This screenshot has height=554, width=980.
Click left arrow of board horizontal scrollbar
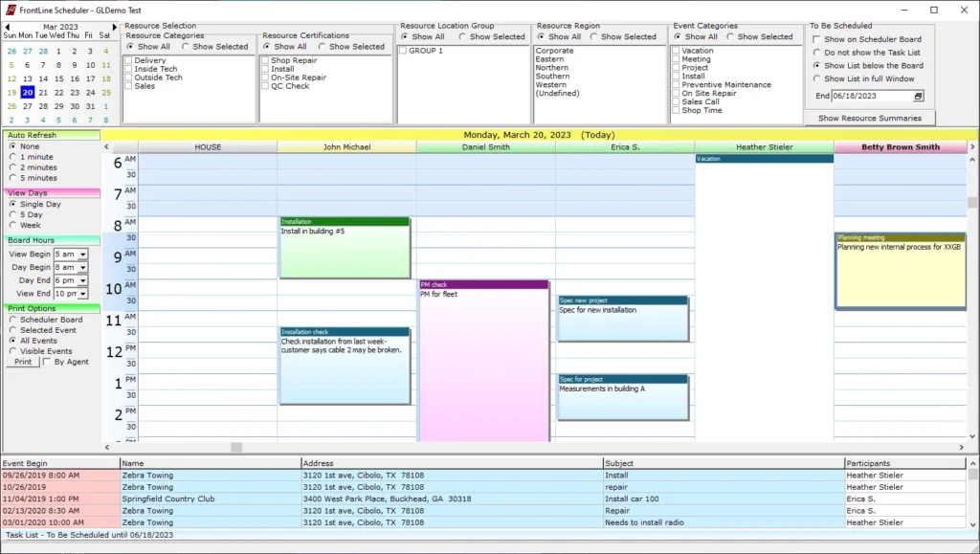(x=105, y=446)
